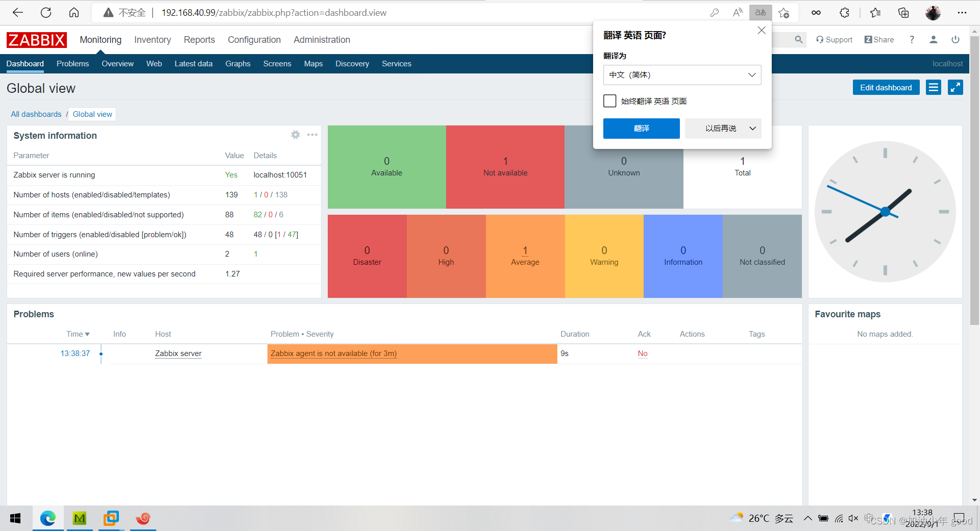This screenshot has height=531, width=980.
Task: Click the translate icon in address bar
Action: (x=761, y=13)
